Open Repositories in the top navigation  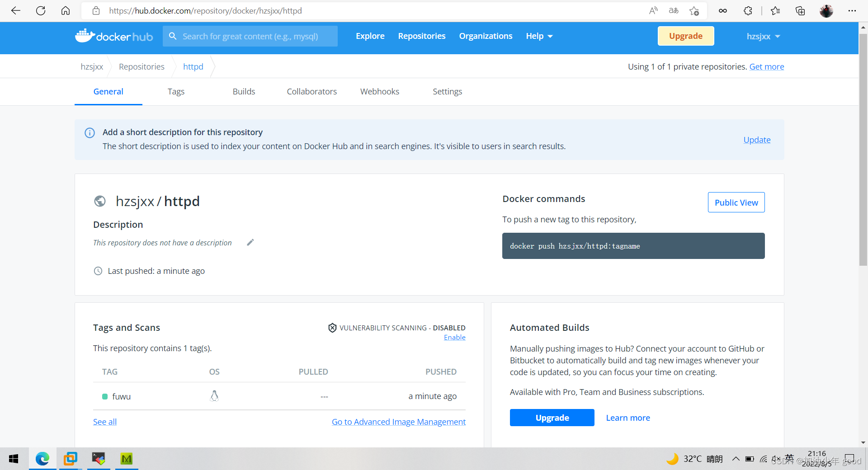422,36
